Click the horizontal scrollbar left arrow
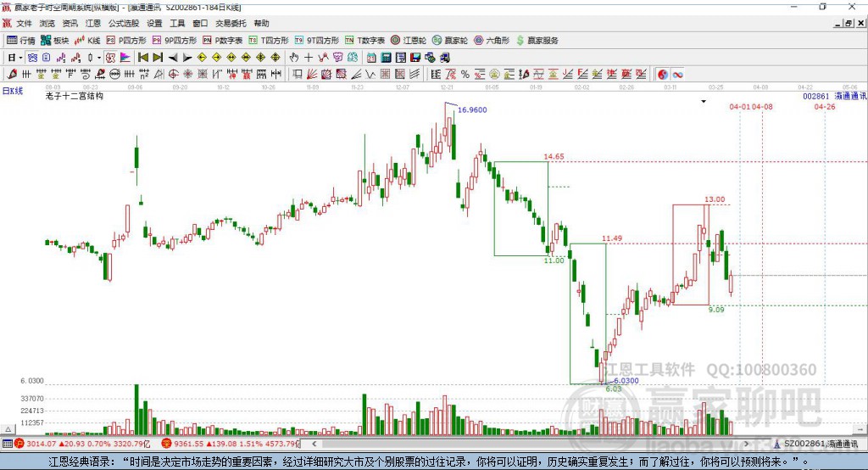Image resolution: width=868 pixels, height=470 pixels. (x=314, y=444)
